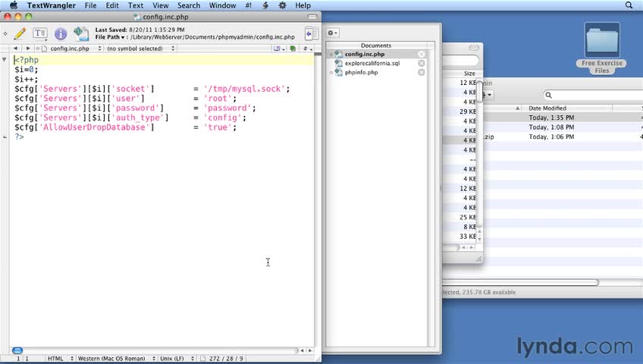
Task: Click the Documents column header in drawer
Action: 376,45
